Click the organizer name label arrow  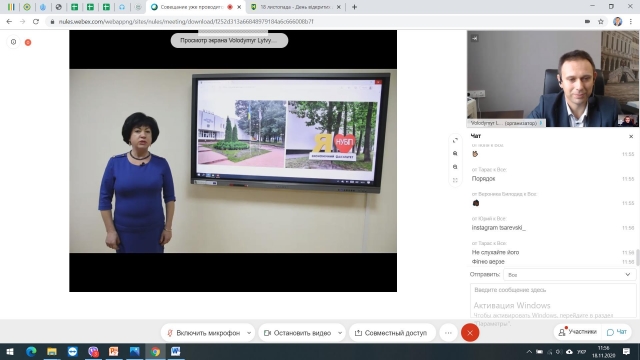coord(541,123)
